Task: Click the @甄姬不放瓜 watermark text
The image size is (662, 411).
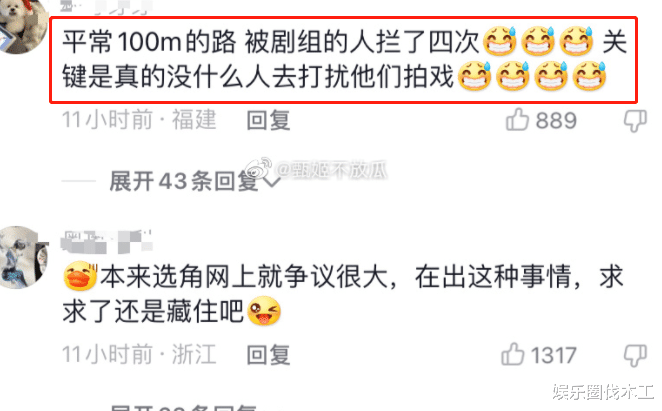Action: click(x=331, y=170)
